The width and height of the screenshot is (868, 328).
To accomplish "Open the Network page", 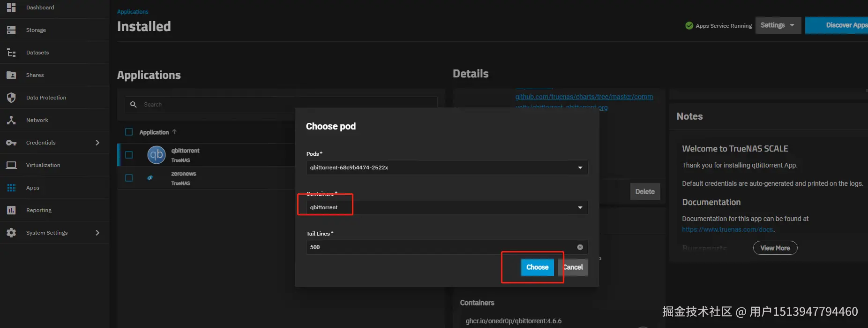I will point(37,120).
